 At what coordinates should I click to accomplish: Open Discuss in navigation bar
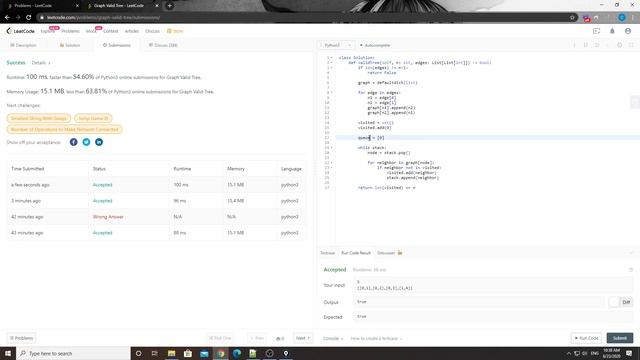click(152, 31)
